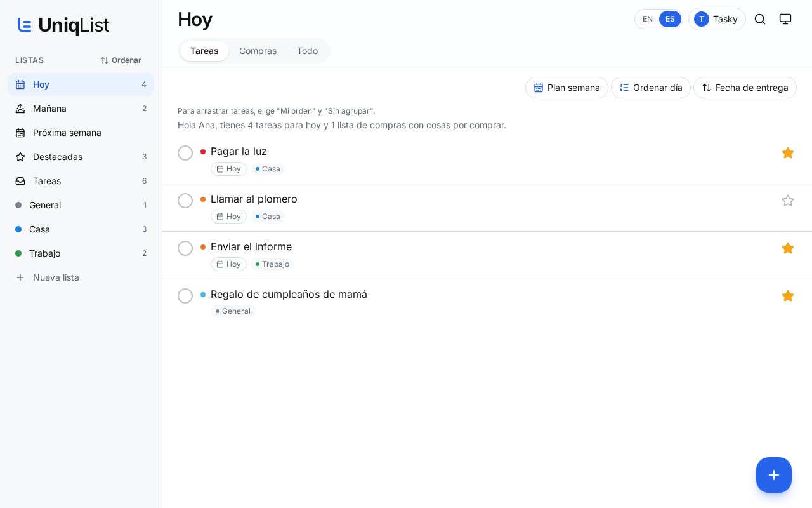The height and width of the screenshot is (508, 812).
Task: Mark Regalo de cumpleaños de mamá done
Action: pos(185,296)
